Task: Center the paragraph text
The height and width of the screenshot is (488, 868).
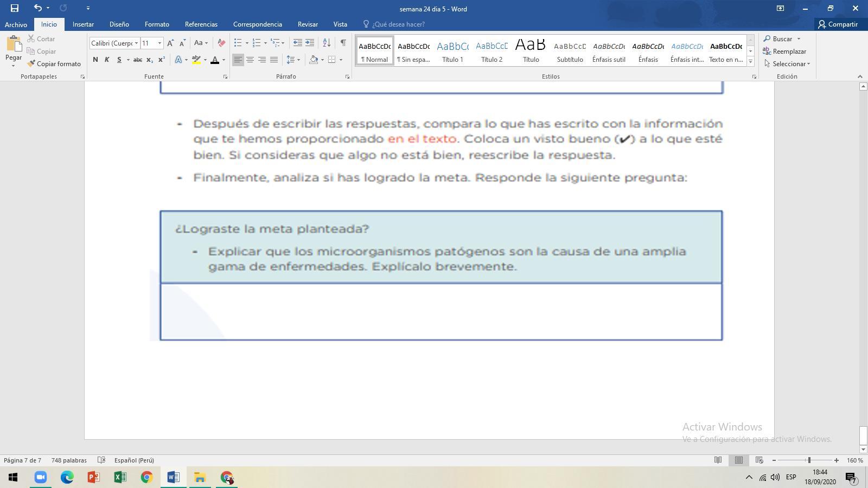Action: tap(250, 60)
